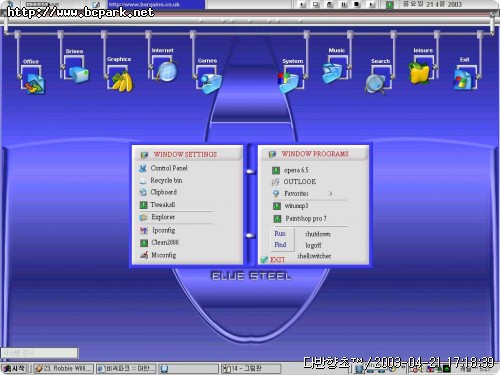Screen dimensions: 500x375
Task: Expand the Favorites submenu arrow
Action: pyautogui.click(x=330, y=193)
